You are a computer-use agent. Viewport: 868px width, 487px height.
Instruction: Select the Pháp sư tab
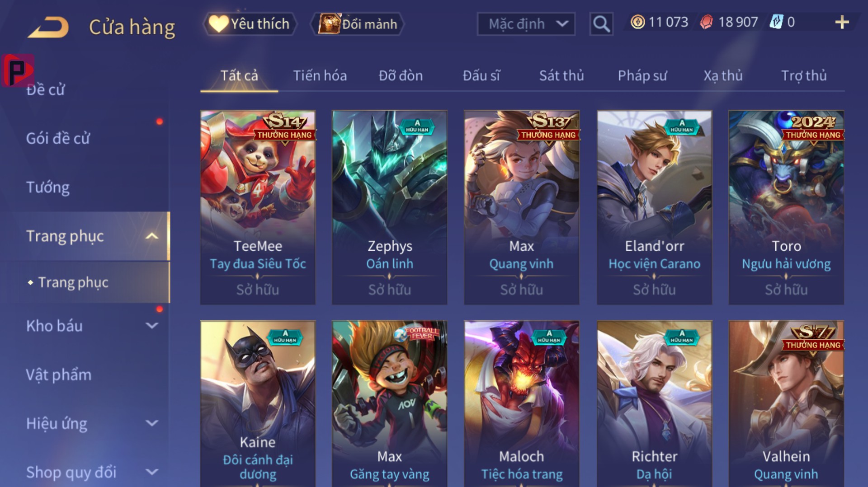[642, 75]
